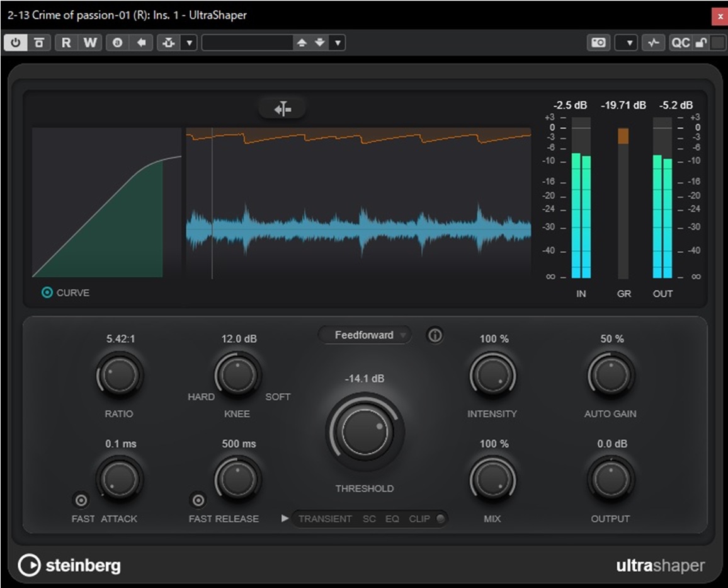Open the preset browser dropdown arrow
This screenshot has height=588, width=728.
338,43
